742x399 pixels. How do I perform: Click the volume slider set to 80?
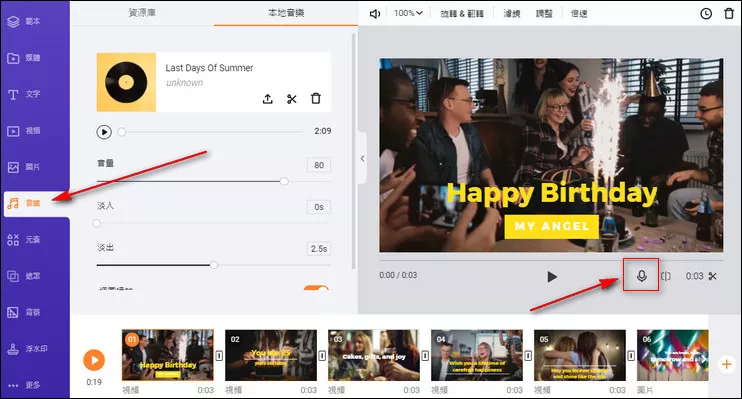214,181
